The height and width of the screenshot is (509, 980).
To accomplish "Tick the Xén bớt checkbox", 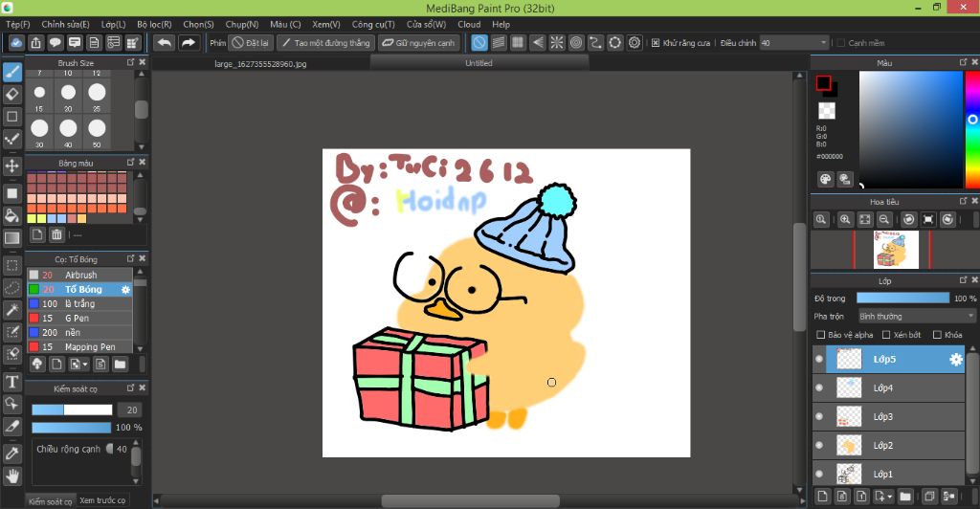I will pyautogui.click(x=884, y=335).
